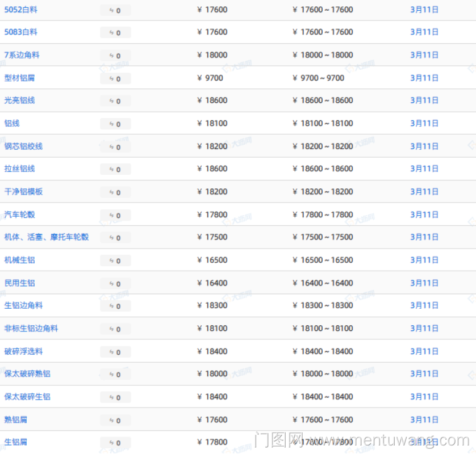Open the 破碎浮选料 link

(x=23, y=351)
